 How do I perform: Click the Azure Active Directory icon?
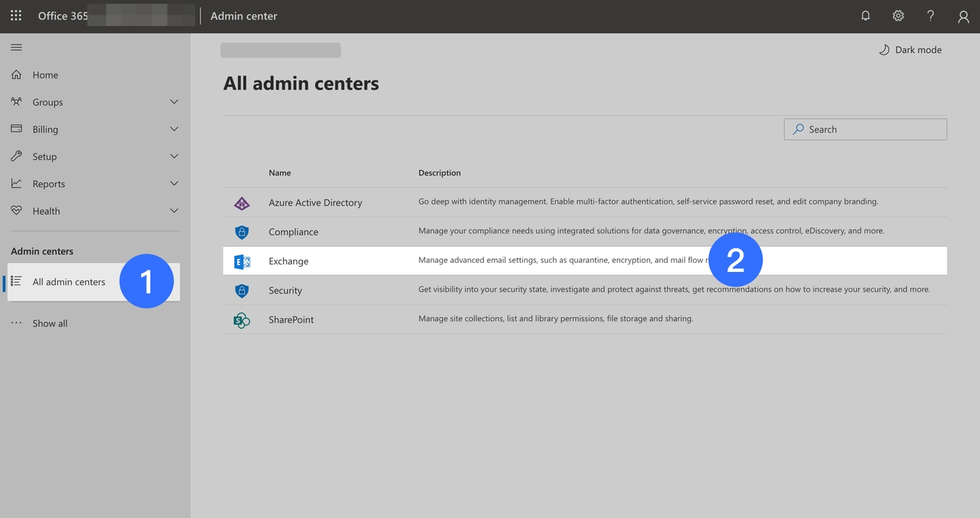[x=242, y=203]
